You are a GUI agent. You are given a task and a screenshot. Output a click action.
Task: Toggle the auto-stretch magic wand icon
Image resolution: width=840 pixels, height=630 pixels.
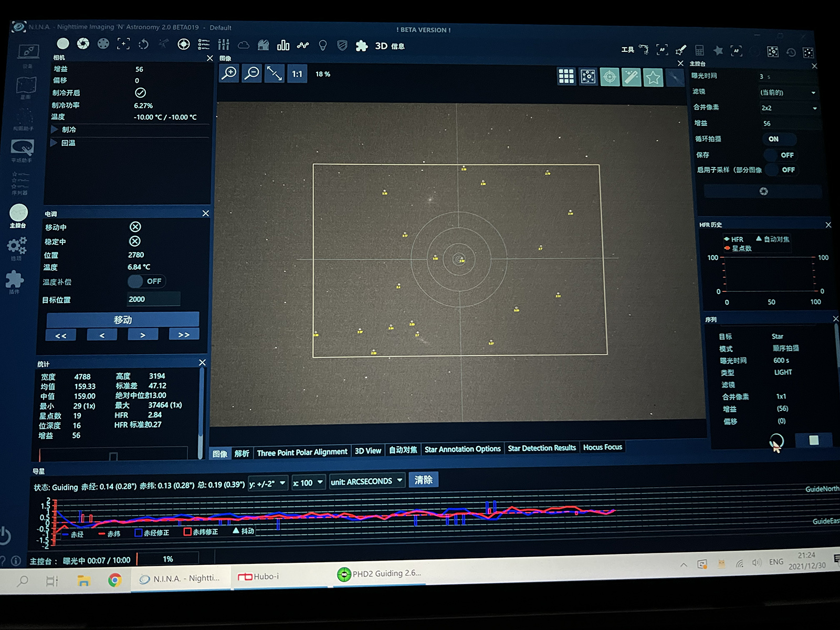pyautogui.click(x=632, y=78)
